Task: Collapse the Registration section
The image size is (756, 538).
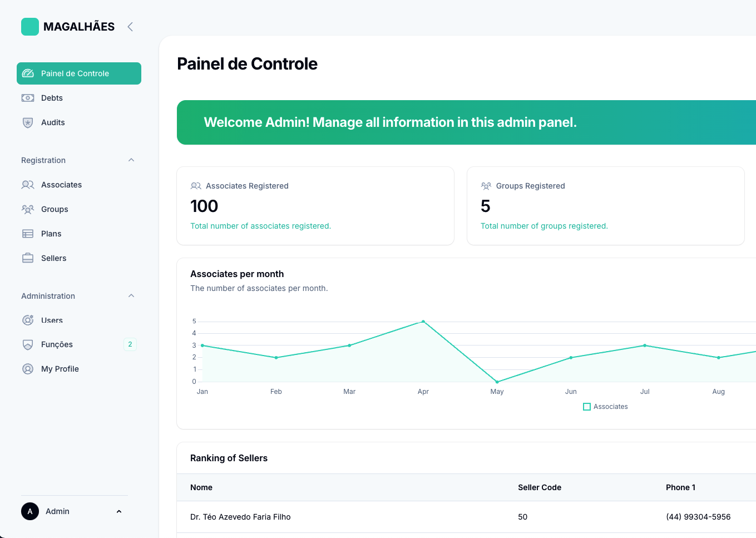Action: point(131,160)
